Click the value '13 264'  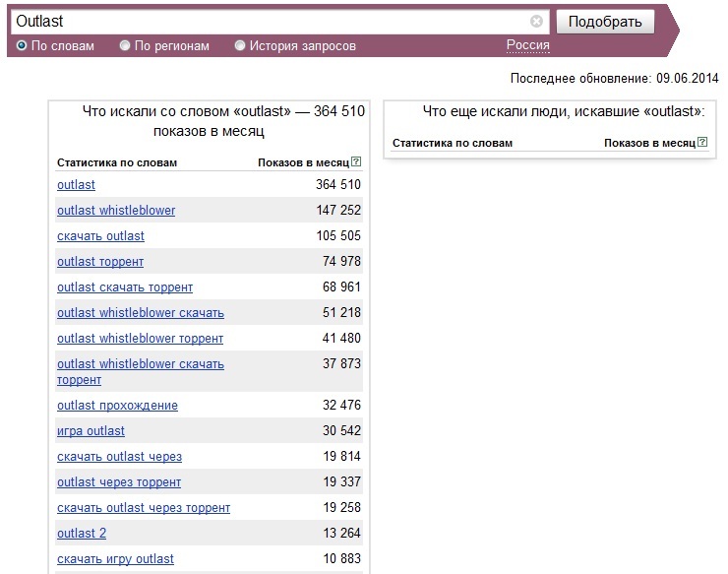point(341,533)
